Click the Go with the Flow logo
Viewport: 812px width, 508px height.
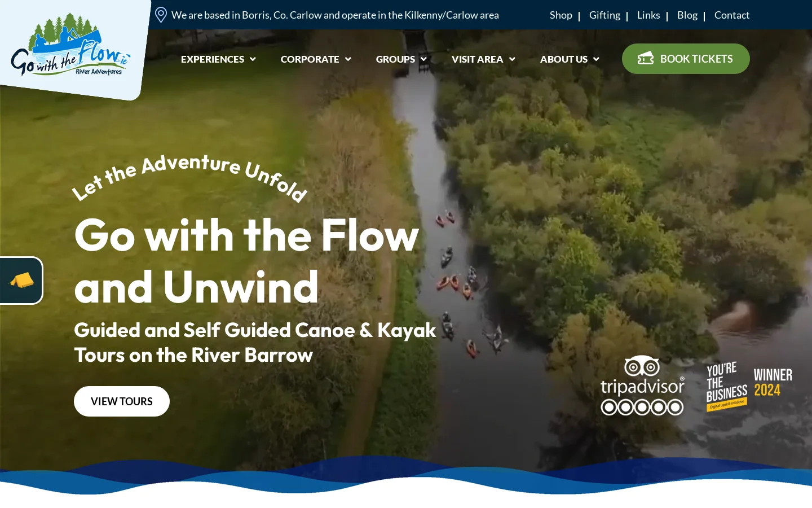[x=70, y=45]
